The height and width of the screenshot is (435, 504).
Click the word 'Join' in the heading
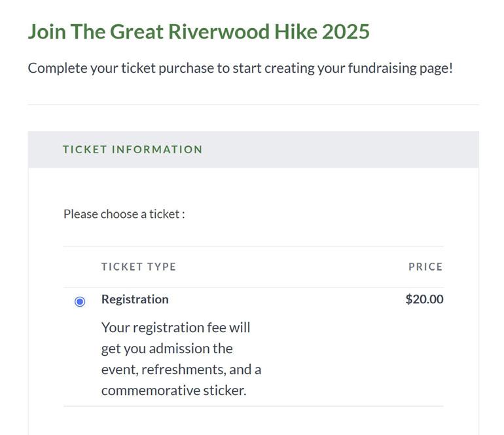coord(46,31)
